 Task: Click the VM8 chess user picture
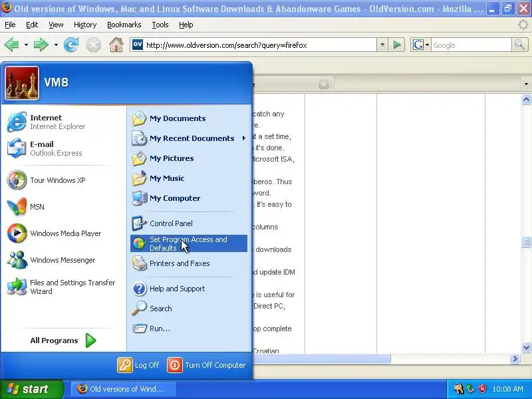(x=22, y=83)
